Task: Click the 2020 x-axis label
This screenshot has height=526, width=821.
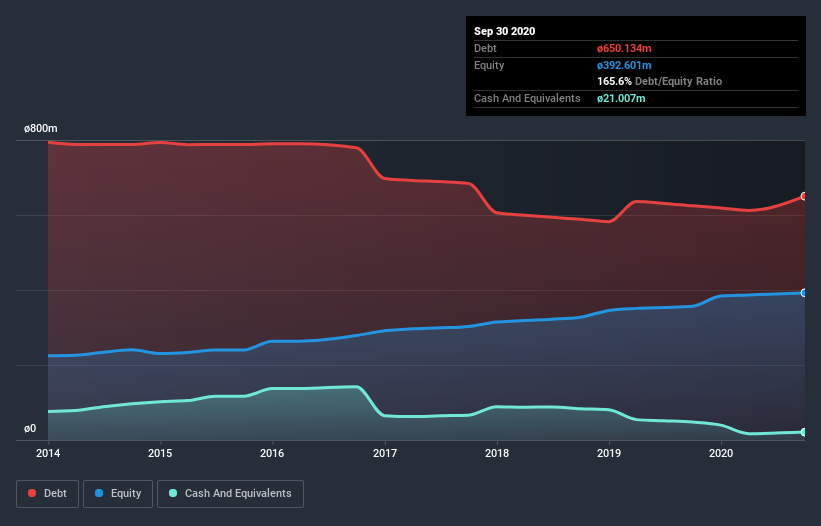Action: pos(721,453)
